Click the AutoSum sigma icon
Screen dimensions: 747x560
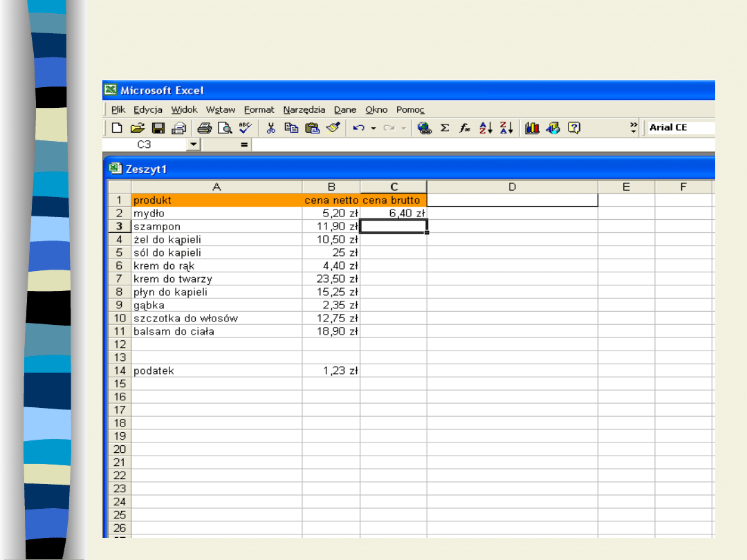pos(445,128)
